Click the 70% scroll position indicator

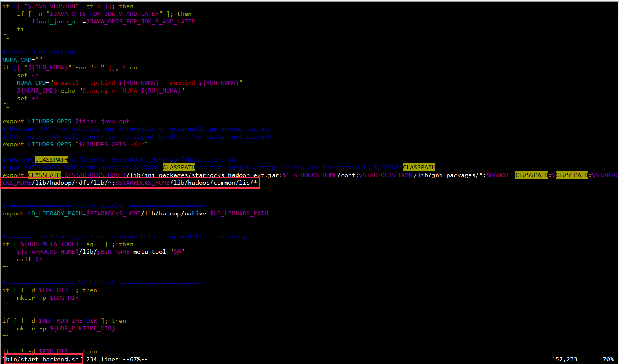point(608,359)
